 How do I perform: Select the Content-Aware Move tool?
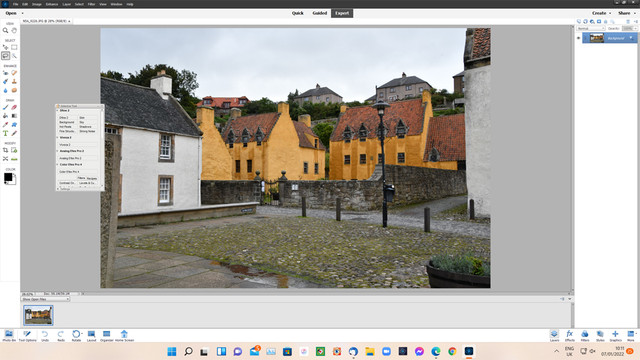tap(5, 159)
